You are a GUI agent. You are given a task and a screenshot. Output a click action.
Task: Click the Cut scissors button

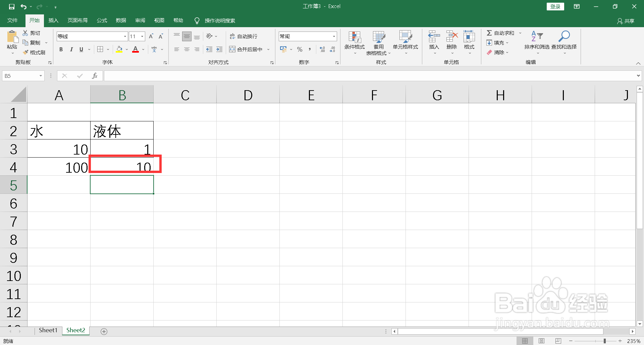32,33
